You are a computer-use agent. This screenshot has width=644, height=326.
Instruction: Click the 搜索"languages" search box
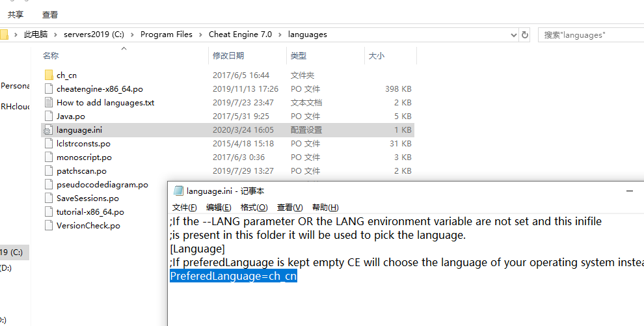click(591, 35)
